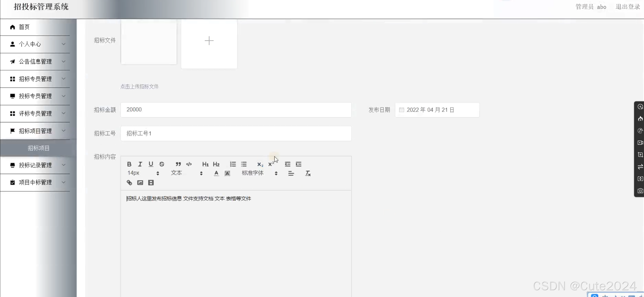Toggle bold text formatting
The image size is (644, 297).
[129, 164]
